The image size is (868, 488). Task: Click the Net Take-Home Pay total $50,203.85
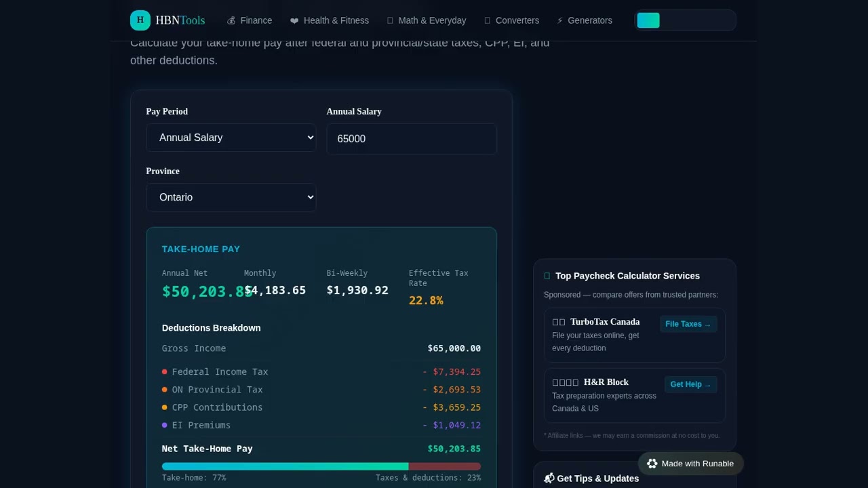454,449
